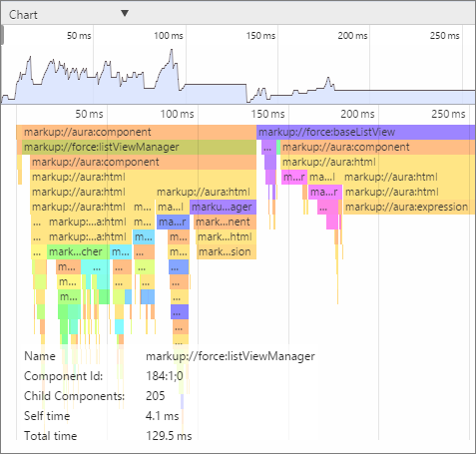Select the Chart view label
The image size is (476, 454).
click(x=23, y=15)
